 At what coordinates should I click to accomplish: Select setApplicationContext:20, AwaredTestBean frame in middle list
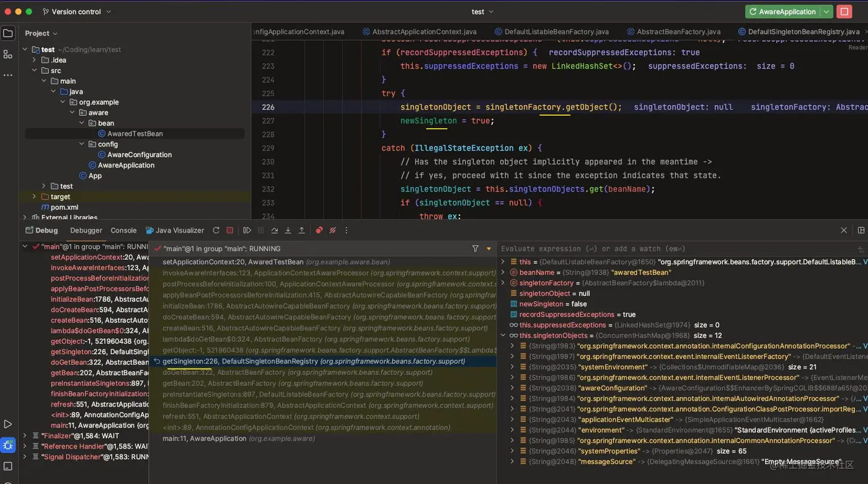pos(322,262)
